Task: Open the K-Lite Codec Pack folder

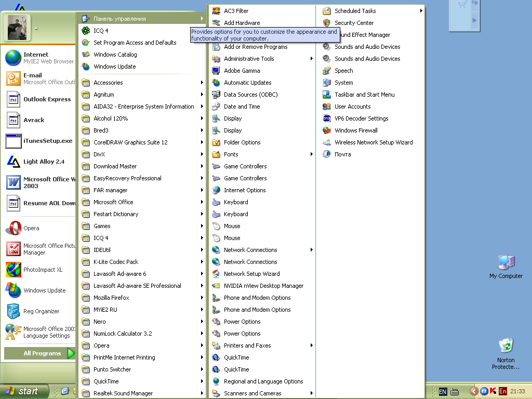Action: (x=142, y=262)
